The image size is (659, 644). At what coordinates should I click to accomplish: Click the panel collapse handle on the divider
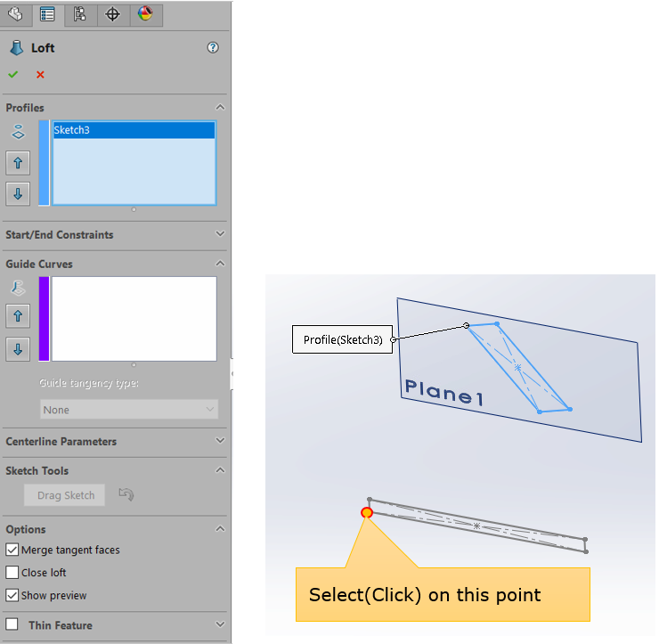[x=232, y=374]
